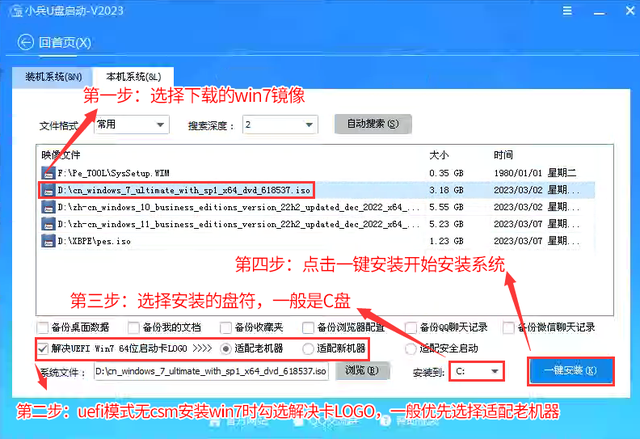Check 备份QQ聊天记录 checkbox
Screen dimensions: 640x439
tap(411, 328)
